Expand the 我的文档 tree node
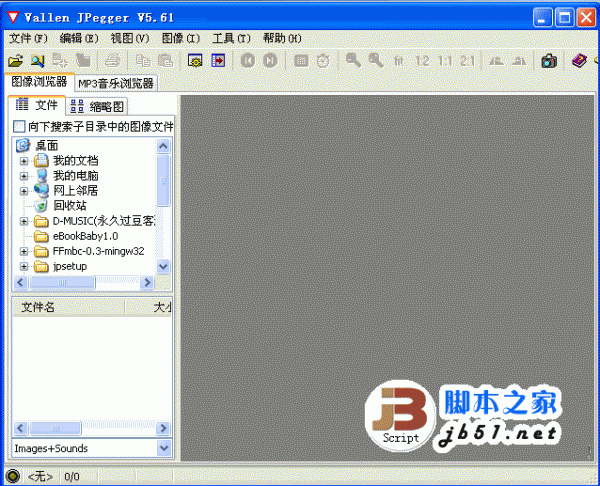Image resolution: width=600 pixels, height=486 pixels. click(24, 161)
